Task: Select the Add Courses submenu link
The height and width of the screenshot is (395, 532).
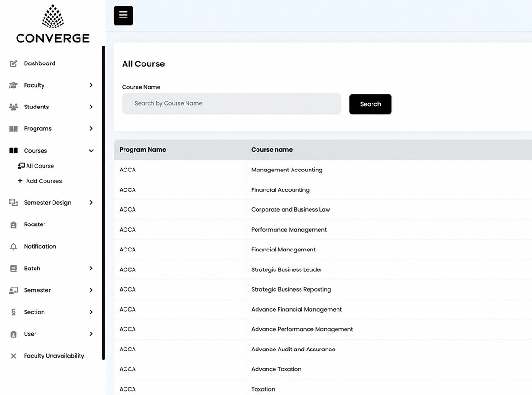Action: click(44, 181)
